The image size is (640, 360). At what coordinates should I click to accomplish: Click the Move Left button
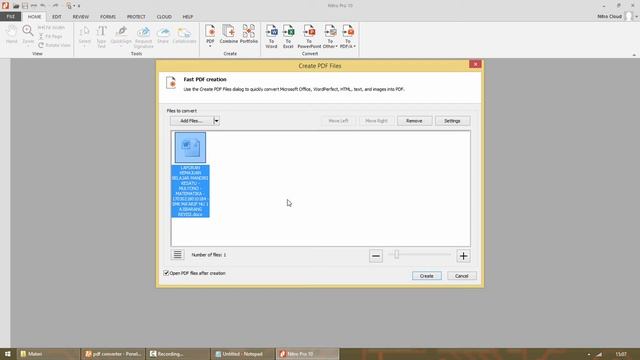pyautogui.click(x=338, y=121)
